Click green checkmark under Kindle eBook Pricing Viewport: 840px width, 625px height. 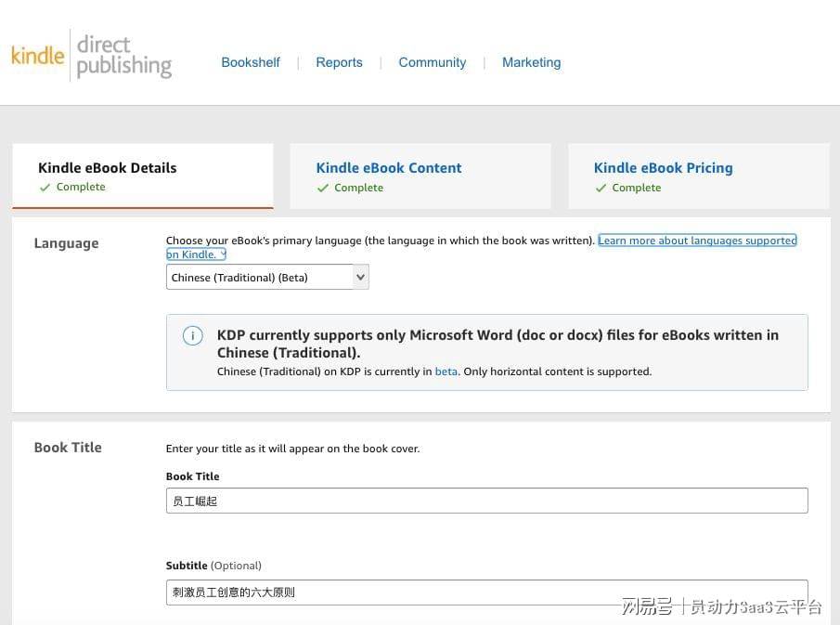click(x=601, y=189)
